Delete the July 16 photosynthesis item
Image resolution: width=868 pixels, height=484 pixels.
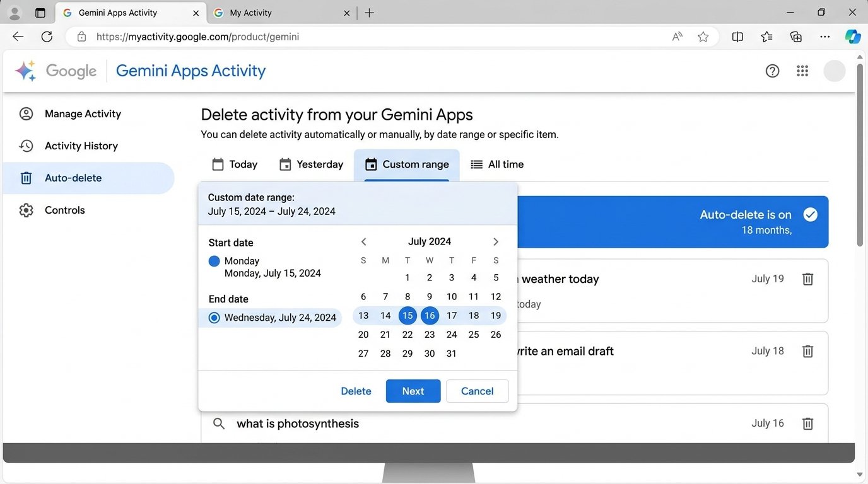pyautogui.click(x=807, y=423)
